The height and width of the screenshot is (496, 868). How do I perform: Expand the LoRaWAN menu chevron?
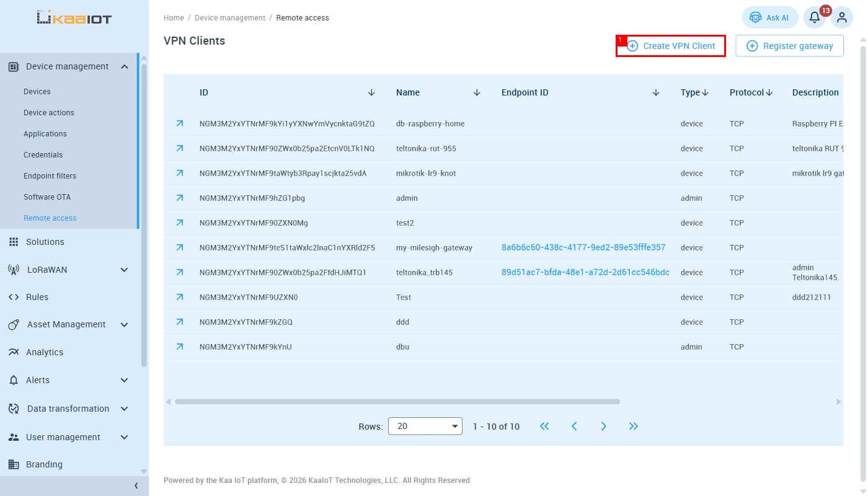point(125,270)
